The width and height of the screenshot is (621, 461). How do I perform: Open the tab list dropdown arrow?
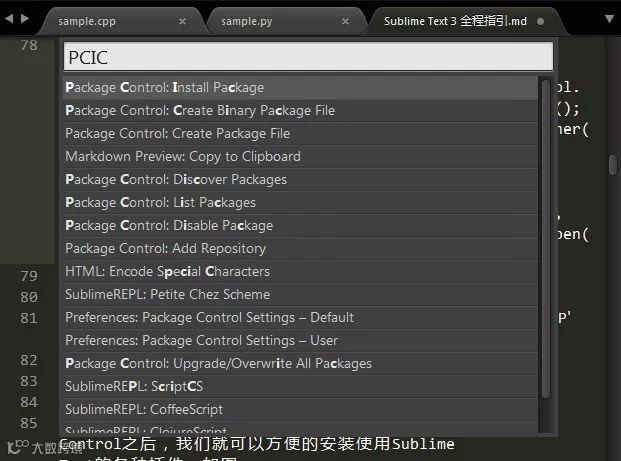pos(610,19)
